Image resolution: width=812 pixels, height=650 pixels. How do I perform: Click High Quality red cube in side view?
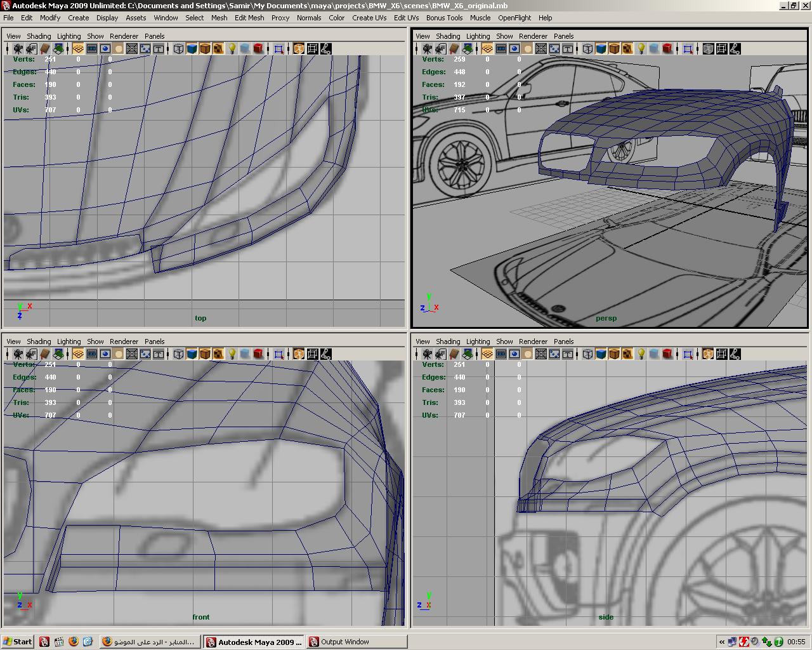[x=667, y=354]
